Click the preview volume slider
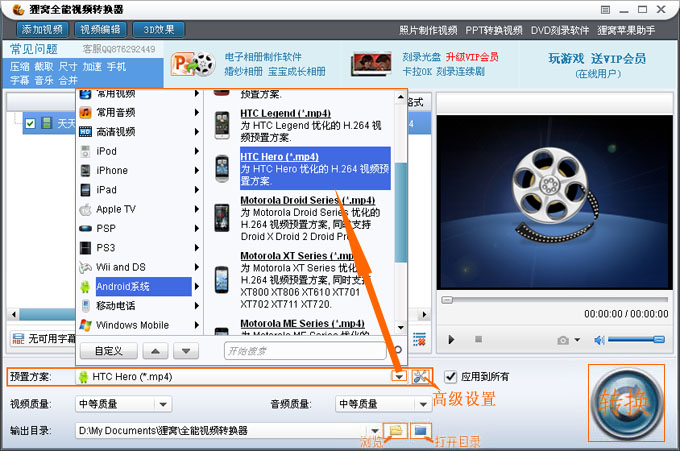Screen dimensions: 680x451 point(636,340)
